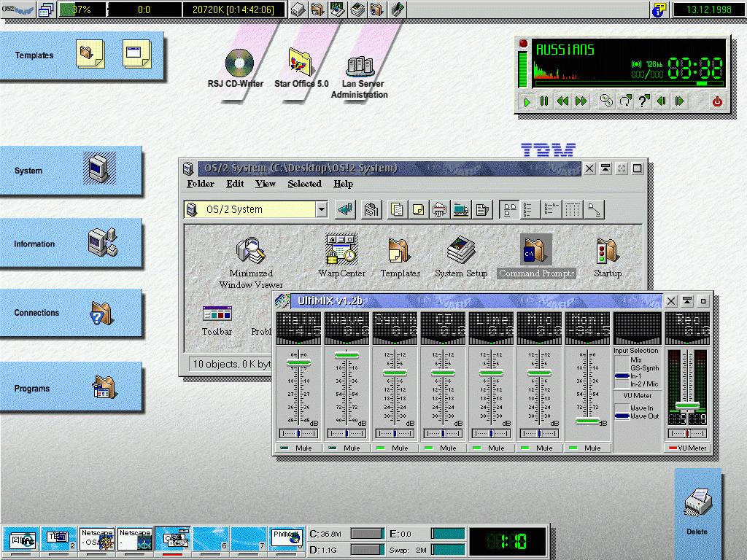747x560 pixels.
Task: Click the Moni volume fader handle
Action: [x=587, y=421]
